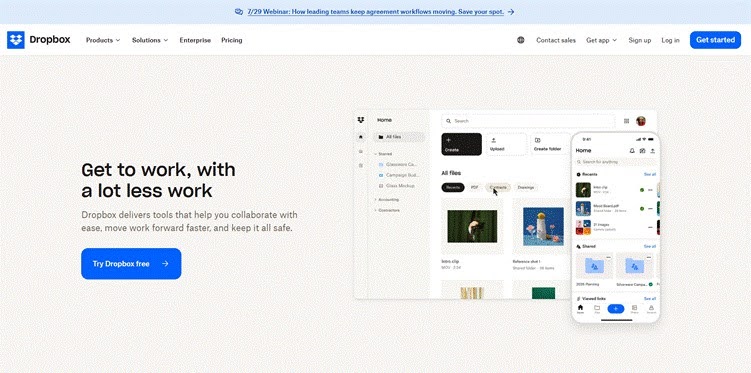This screenshot has width=751, height=373.
Task: Click the Upload tile
Action: [x=507, y=144]
